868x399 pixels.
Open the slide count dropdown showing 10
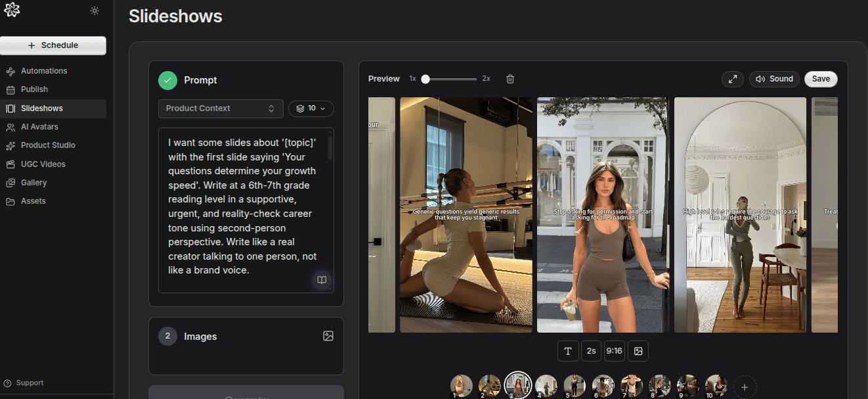point(311,108)
